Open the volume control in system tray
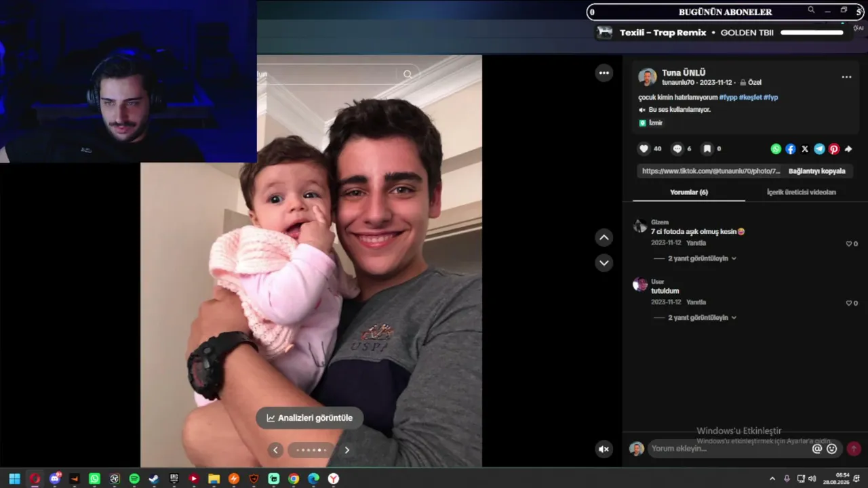 point(812,479)
